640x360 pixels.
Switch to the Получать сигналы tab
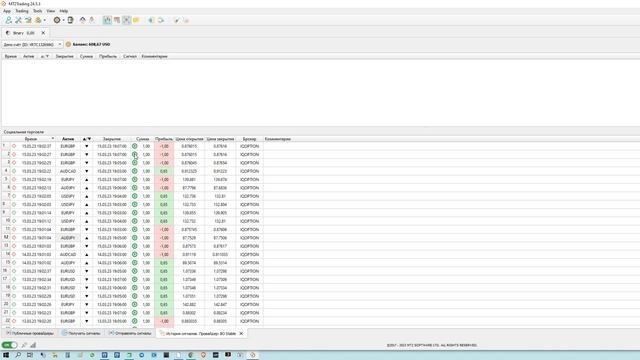pyautogui.click(x=81, y=333)
